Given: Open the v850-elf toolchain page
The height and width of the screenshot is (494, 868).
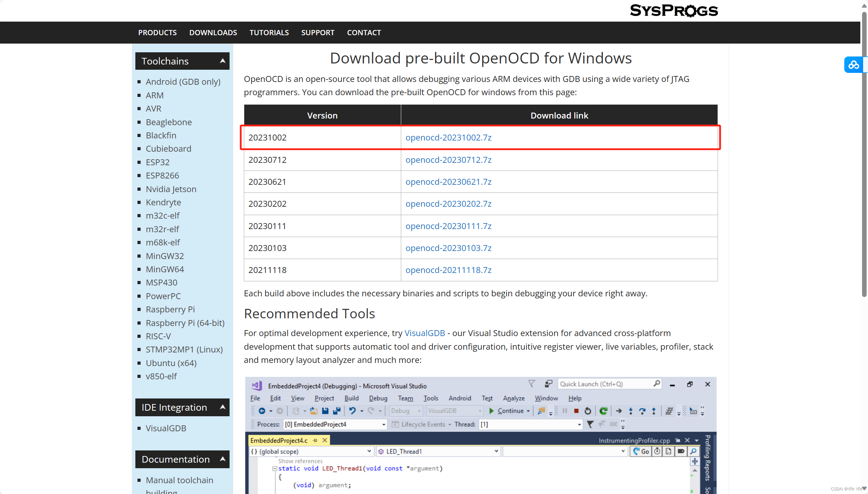Looking at the screenshot, I should [x=161, y=376].
